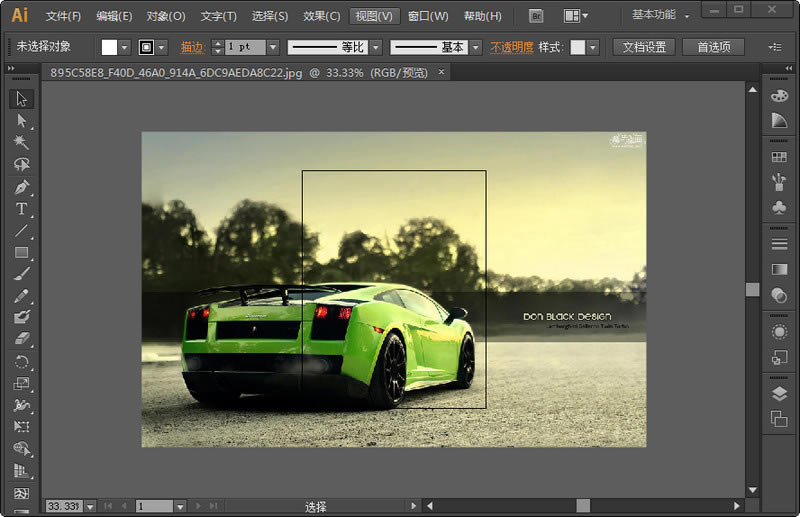800x517 pixels.
Task: Expand the stroke weight 1 pt dropdown
Action: click(x=273, y=47)
